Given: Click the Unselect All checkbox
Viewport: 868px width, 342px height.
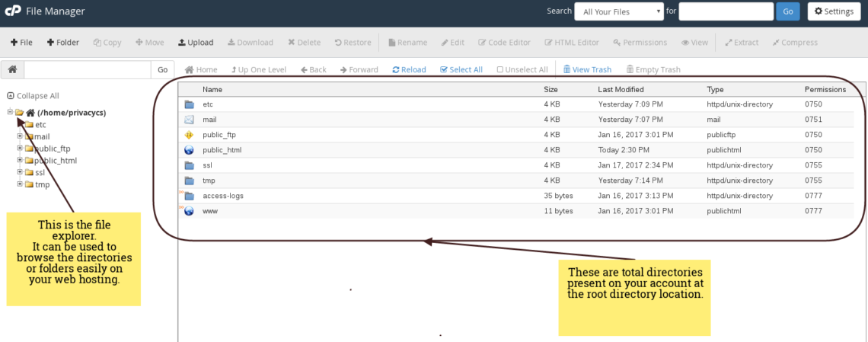Looking at the screenshot, I should (500, 70).
